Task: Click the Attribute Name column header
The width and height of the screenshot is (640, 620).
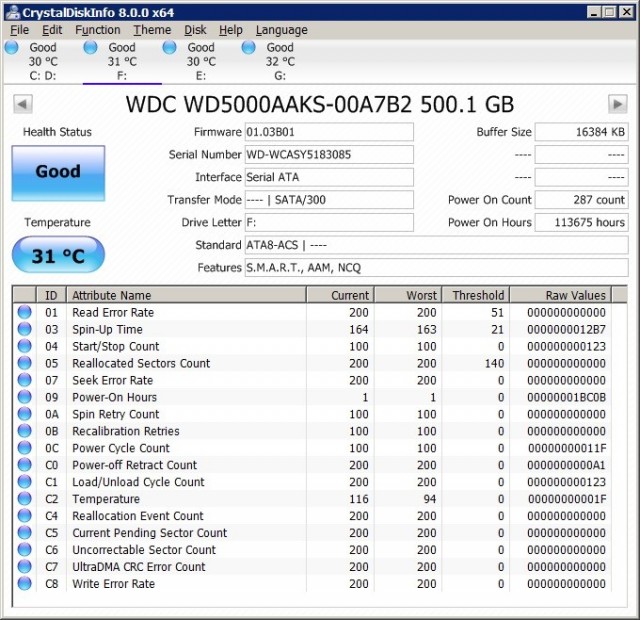Action: tap(186, 295)
